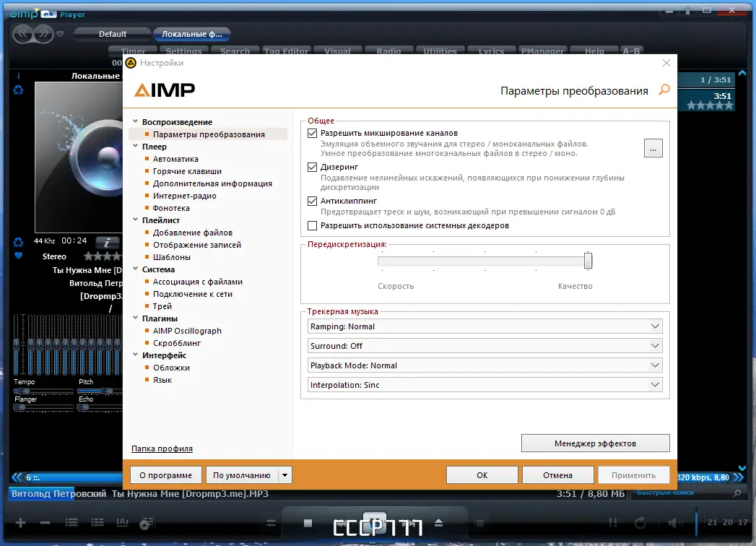Viewport: 756px width, 546px height.
Task: Click the '...' button for channel mixing
Action: [653, 148]
